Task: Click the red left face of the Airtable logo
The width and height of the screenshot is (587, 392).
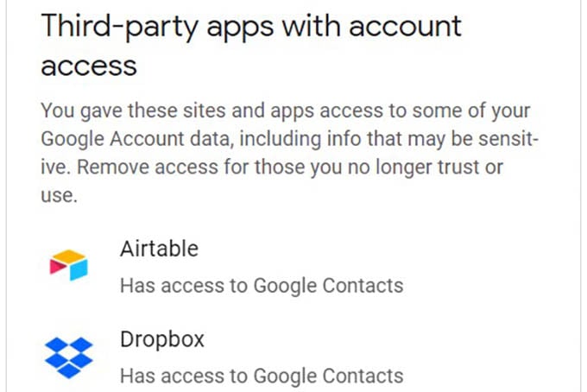Action: pyautogui.click(x=57, y=267)
